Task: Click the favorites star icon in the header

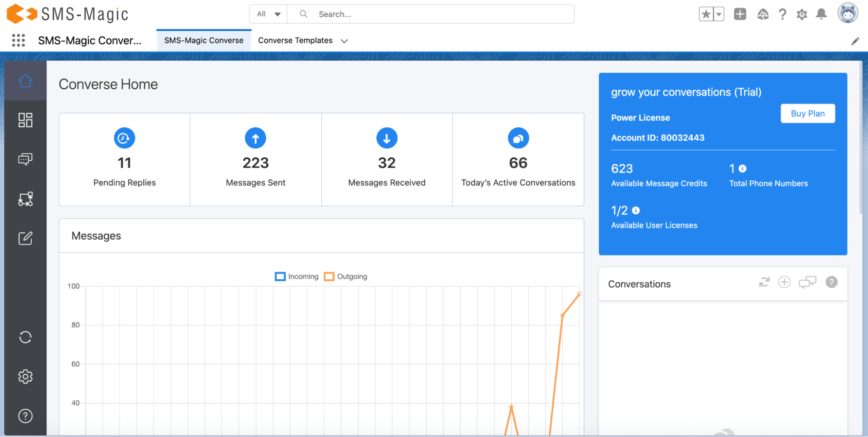Action: point(706,14)
